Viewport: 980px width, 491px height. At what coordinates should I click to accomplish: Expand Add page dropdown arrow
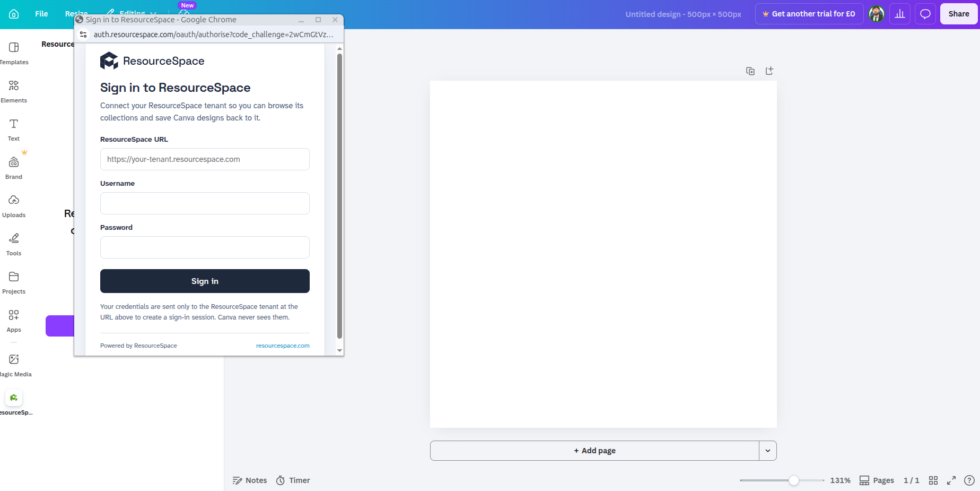point(768,451)
